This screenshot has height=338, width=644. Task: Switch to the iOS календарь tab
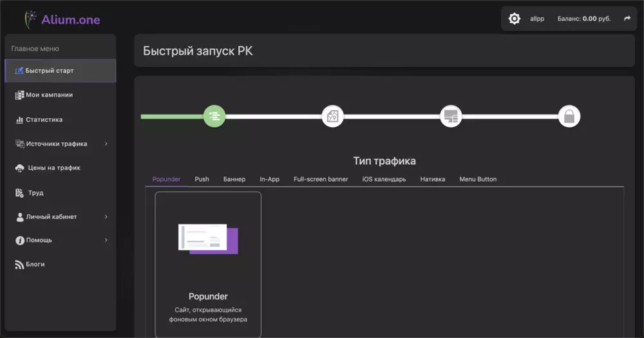point(384,179)
